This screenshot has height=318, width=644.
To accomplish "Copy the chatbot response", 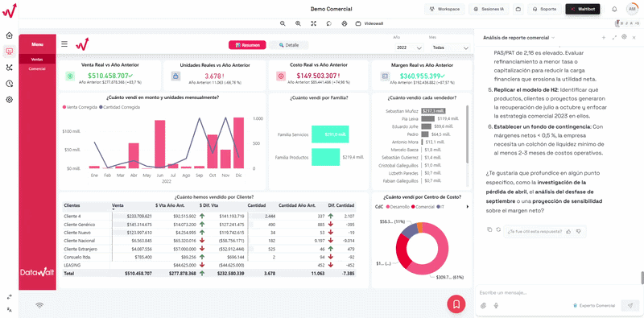I will coord(489,229).
